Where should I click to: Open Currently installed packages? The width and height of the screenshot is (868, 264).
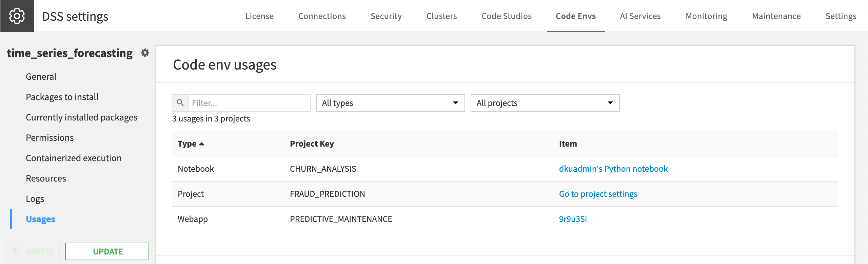(81, 117)
